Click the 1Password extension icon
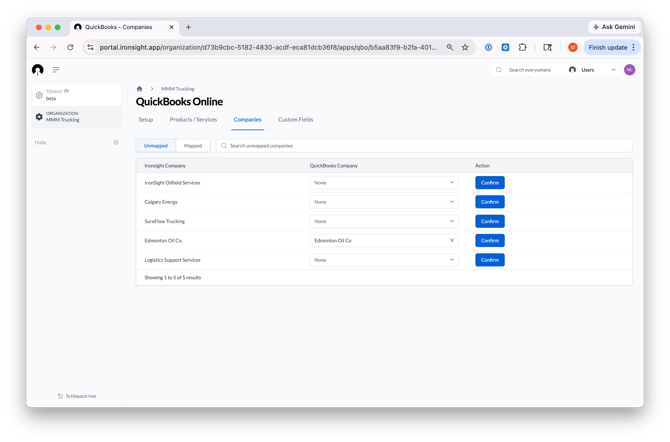670x442 pixels. tap(488, 47)
